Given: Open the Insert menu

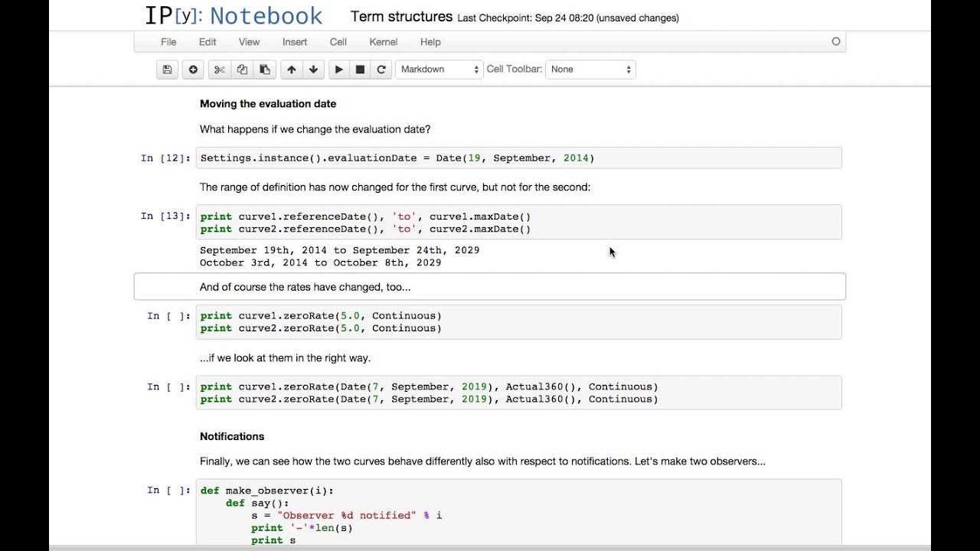Looking at the screenshot, I should [295, 42].
